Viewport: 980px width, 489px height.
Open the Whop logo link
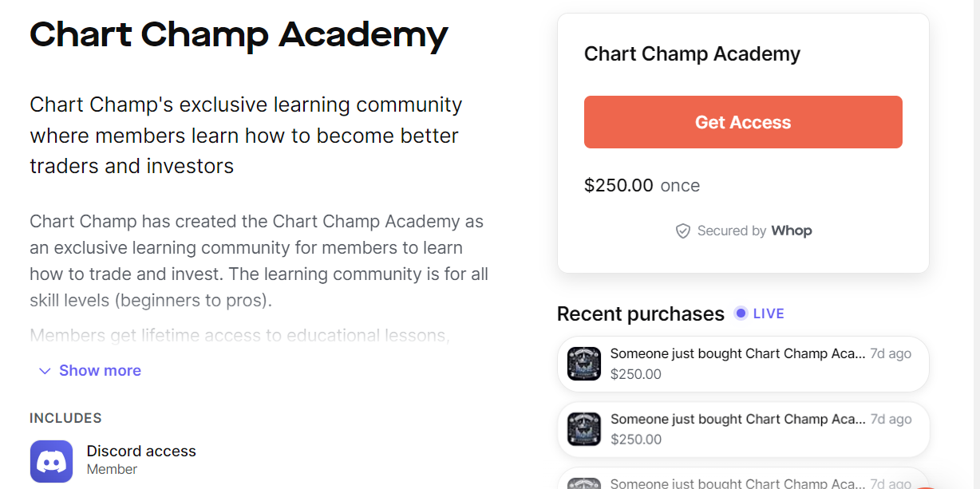point(792,231)
